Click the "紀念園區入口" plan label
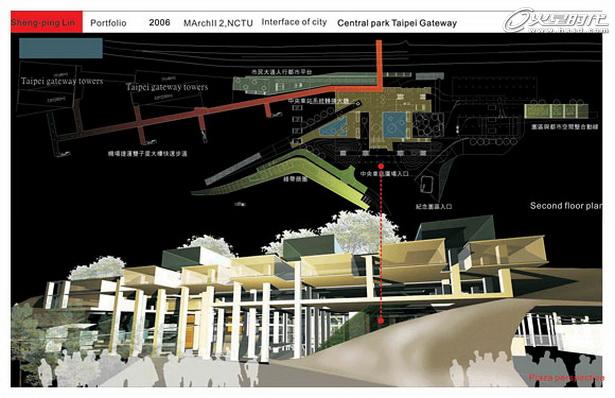Viewport: 615px width, 398px height. coord(434,206)
